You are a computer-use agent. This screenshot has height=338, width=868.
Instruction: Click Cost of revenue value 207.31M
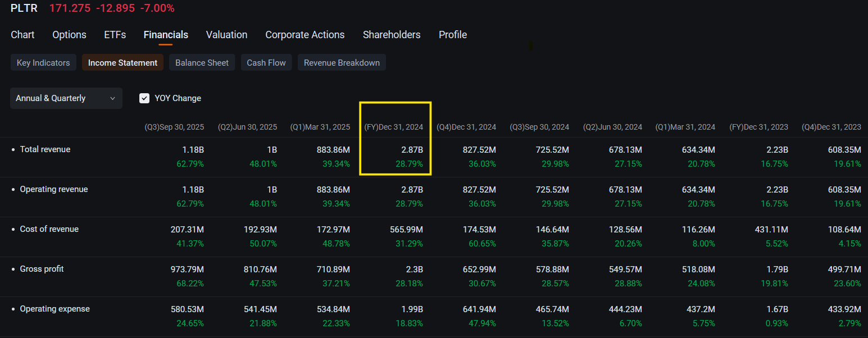click(x=187, y=229)
